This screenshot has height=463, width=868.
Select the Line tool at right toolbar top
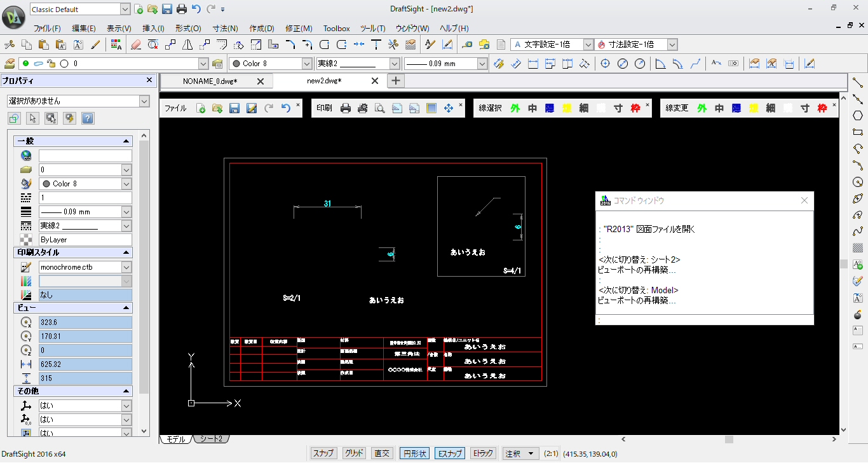(858, 82)
